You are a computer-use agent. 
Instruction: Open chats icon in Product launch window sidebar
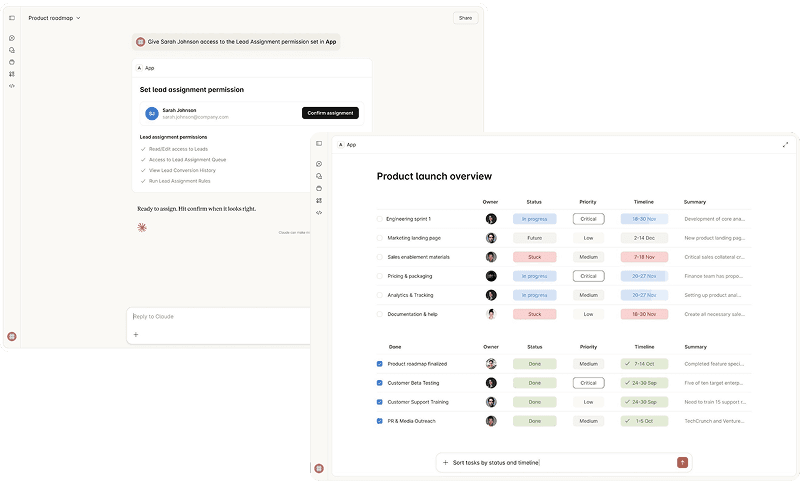[319, 176]
